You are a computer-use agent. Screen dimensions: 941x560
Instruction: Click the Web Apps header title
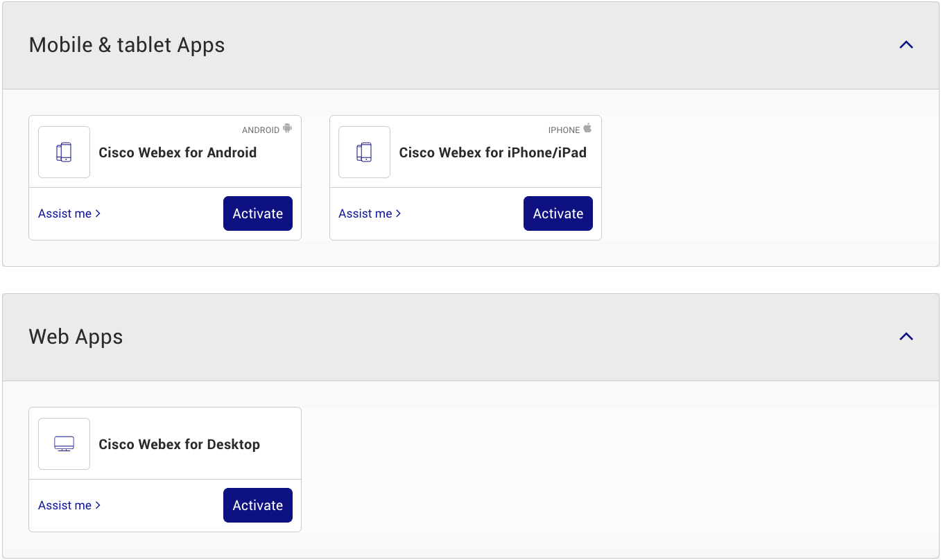[x=76, y=337]
